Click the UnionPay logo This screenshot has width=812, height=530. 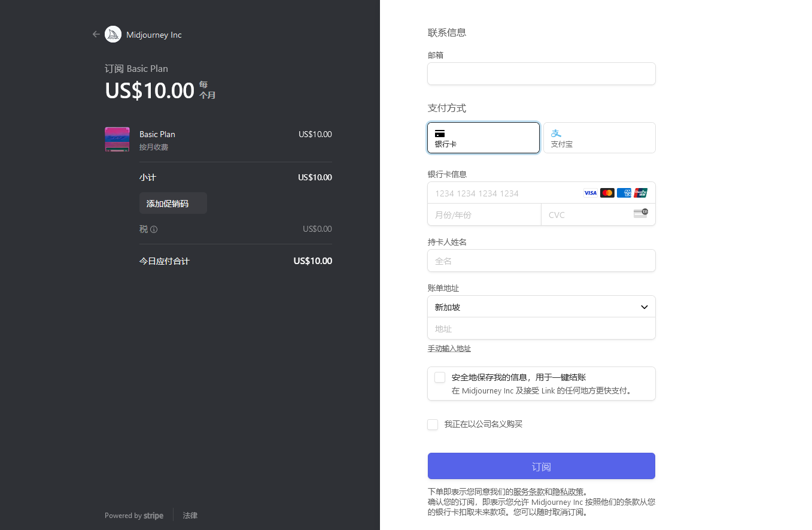(641, 193)
